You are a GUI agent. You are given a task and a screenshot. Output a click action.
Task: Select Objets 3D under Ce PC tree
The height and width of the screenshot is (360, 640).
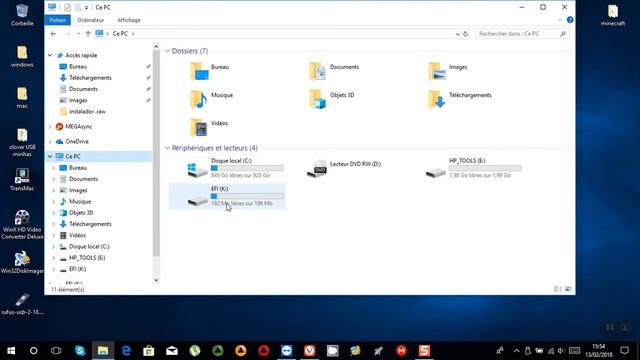81,213
